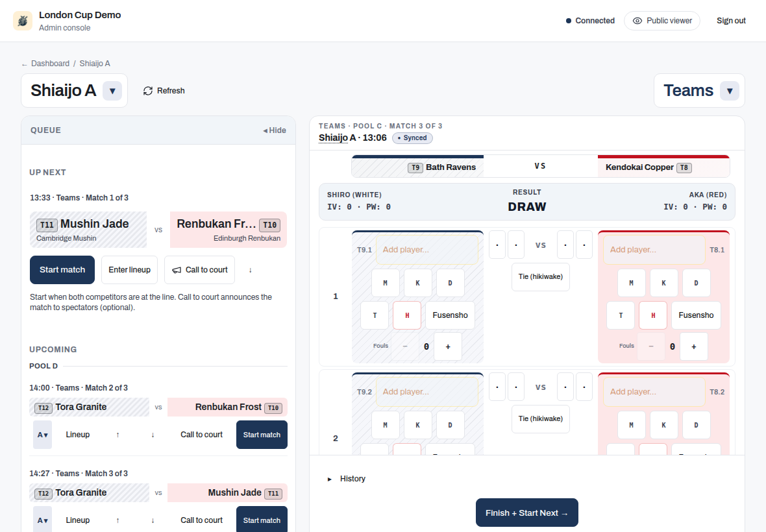Award Kote (K) to red in bout 1
The image size is (766, 532).
[x=663, y=283]
